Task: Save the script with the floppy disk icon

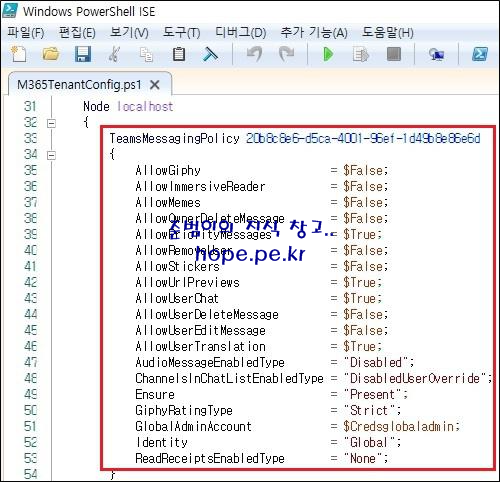Action: coord(83,54)
